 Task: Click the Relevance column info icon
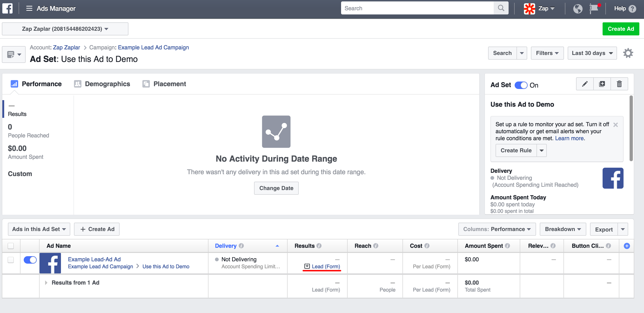coord(553,246)
